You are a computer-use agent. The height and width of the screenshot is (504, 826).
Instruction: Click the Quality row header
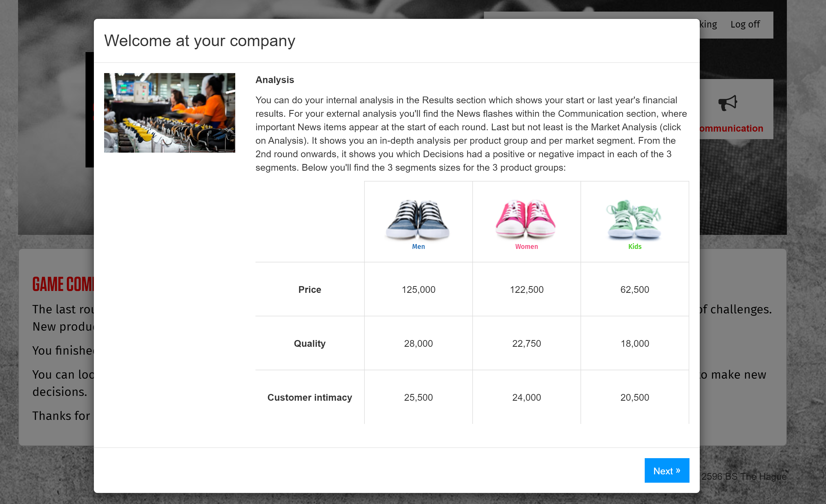click(309, 344)
